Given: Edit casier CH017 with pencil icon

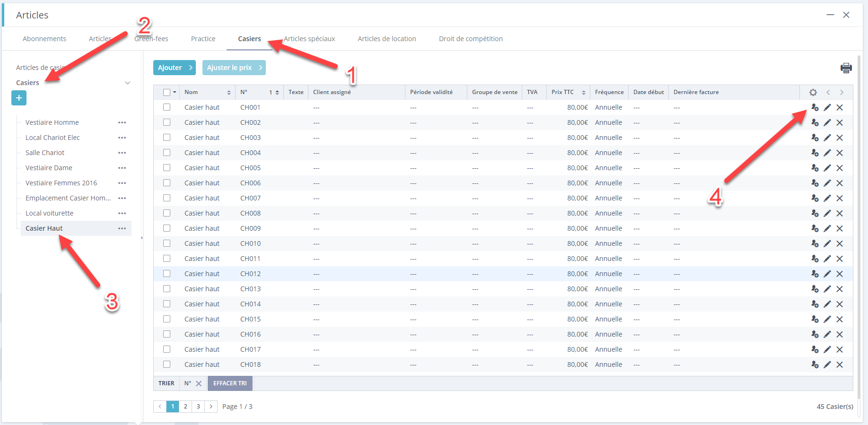Looking at the screenshot, I should pos(827,350).
